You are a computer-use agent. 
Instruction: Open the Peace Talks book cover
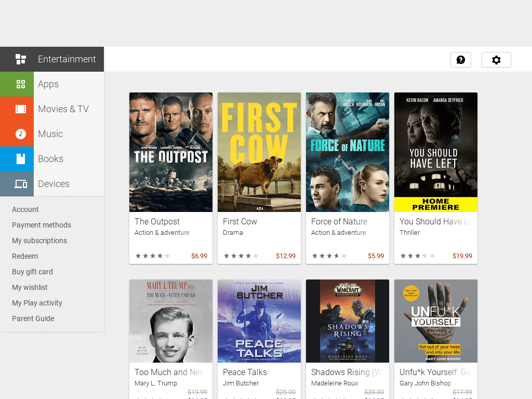[259, 321]
